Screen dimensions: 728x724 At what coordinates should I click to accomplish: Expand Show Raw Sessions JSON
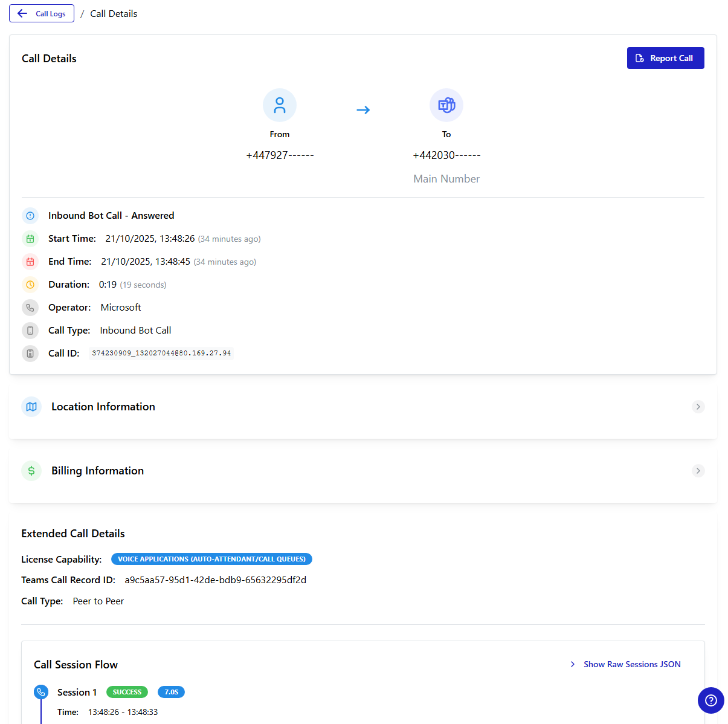coord(626,664)
